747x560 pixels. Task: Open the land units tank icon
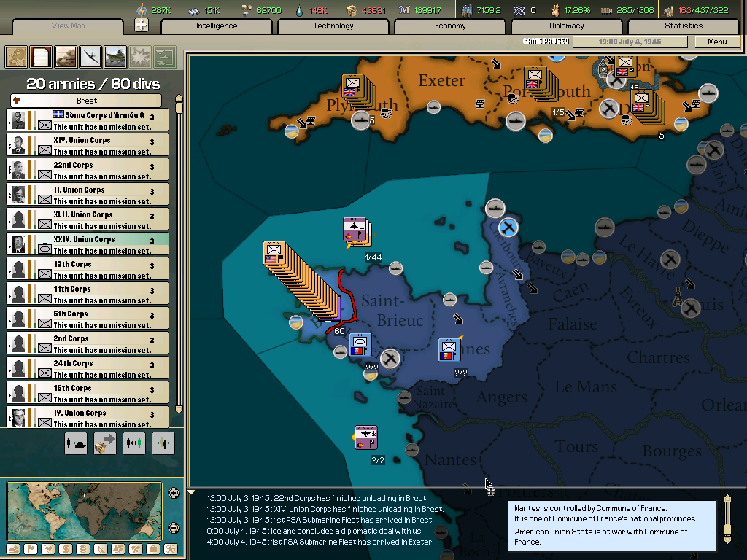pyautogui.click(x=66, y=57)
